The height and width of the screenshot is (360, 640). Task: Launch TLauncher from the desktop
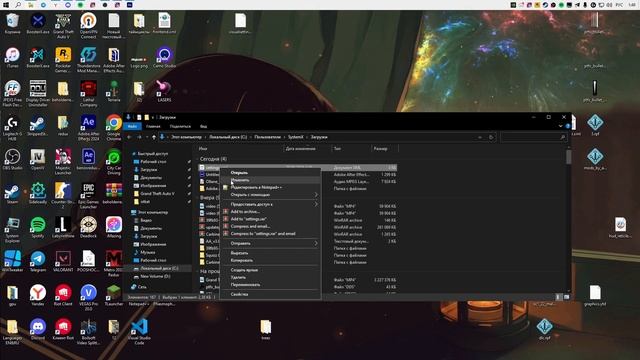point(114,296)
